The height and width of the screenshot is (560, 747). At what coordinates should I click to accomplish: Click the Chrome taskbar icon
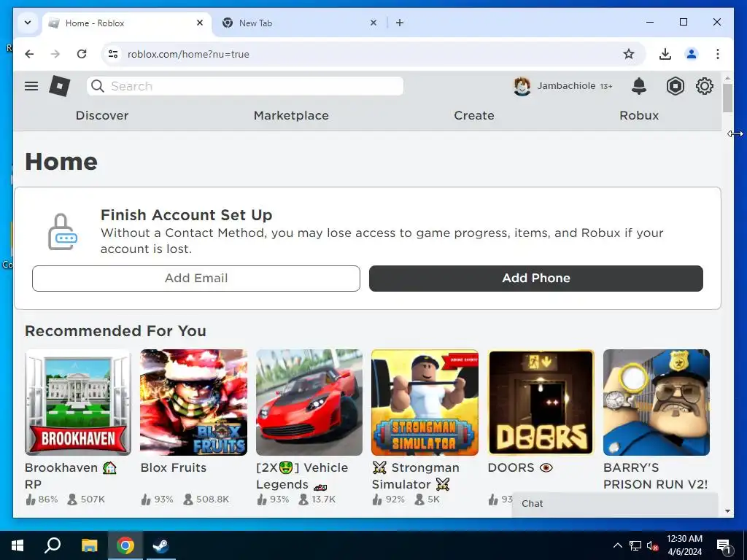[125, 545]
